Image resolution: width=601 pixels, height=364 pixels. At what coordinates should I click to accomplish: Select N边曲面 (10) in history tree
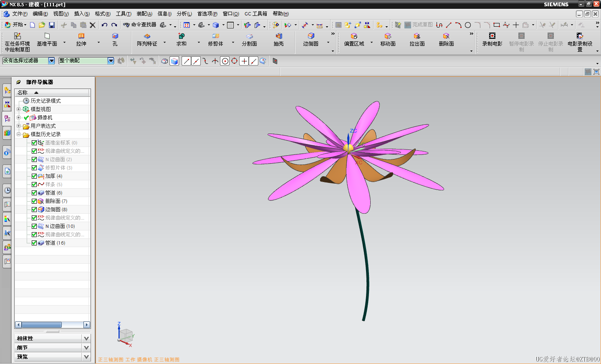[60, 226]
